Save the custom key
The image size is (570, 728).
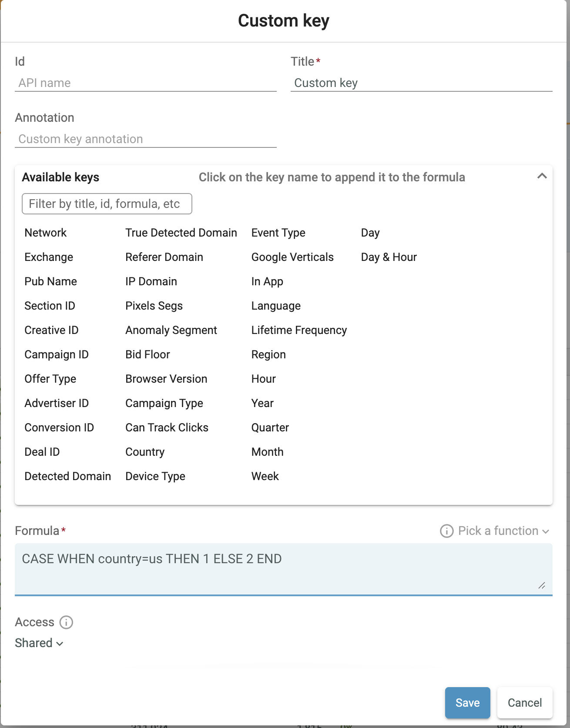[x=467, y=703]
